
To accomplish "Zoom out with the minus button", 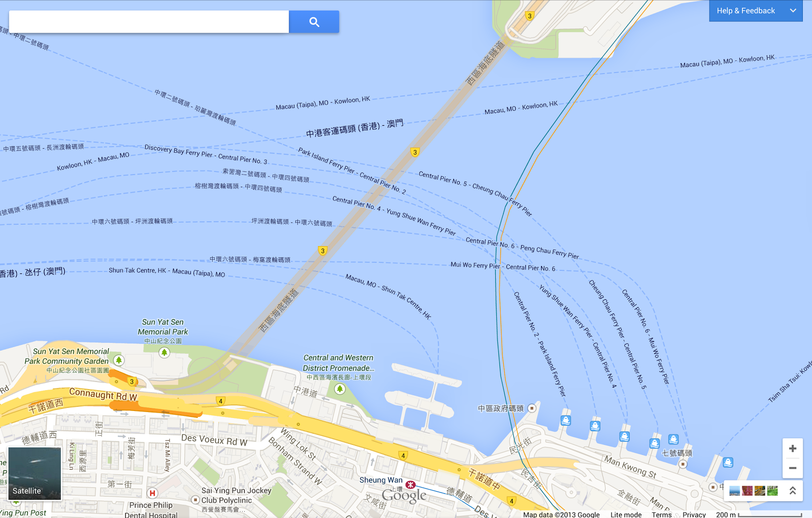I will click(793, 468).
